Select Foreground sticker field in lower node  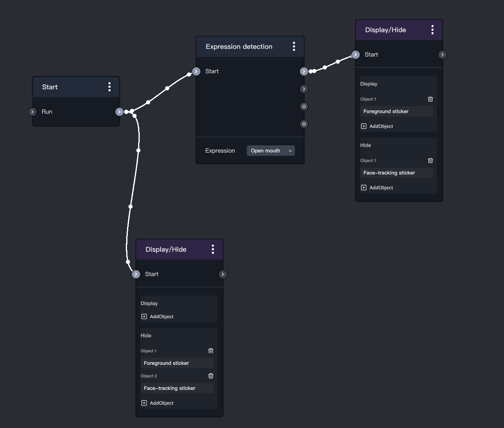point(177,363)
